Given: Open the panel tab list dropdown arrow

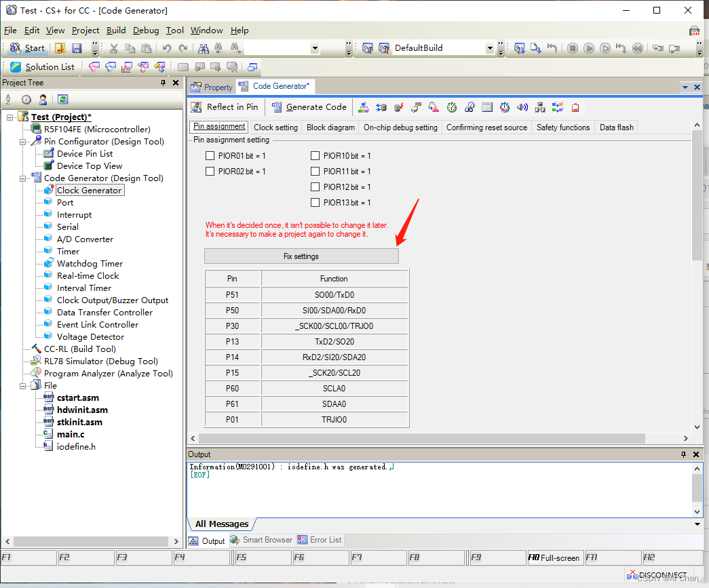Looking at the screenshot, I should (685, 87).
